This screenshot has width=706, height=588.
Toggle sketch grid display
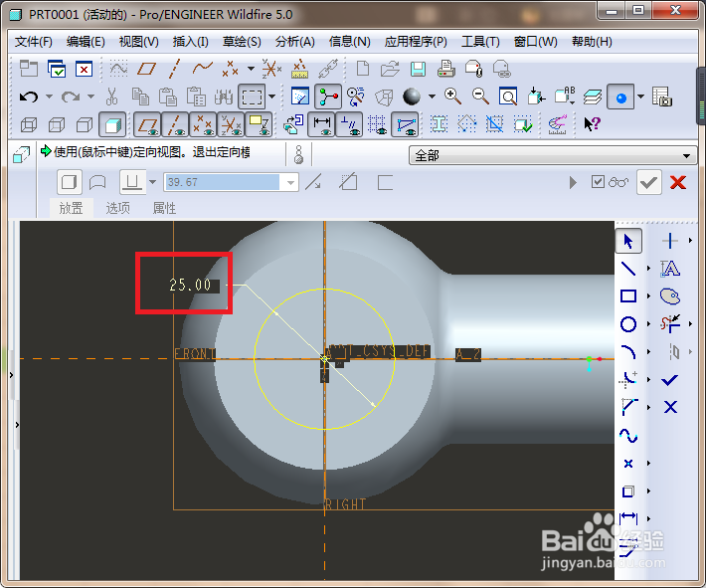pos(377,124)
